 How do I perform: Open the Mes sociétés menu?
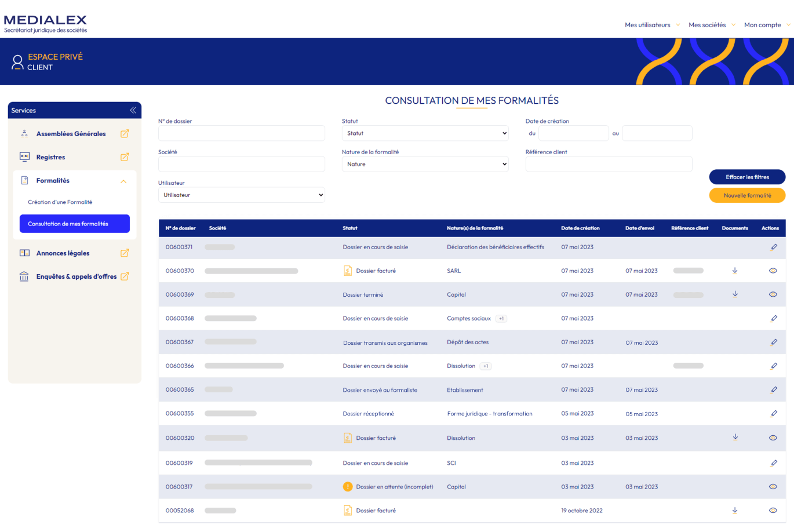(x=708, y=25)
